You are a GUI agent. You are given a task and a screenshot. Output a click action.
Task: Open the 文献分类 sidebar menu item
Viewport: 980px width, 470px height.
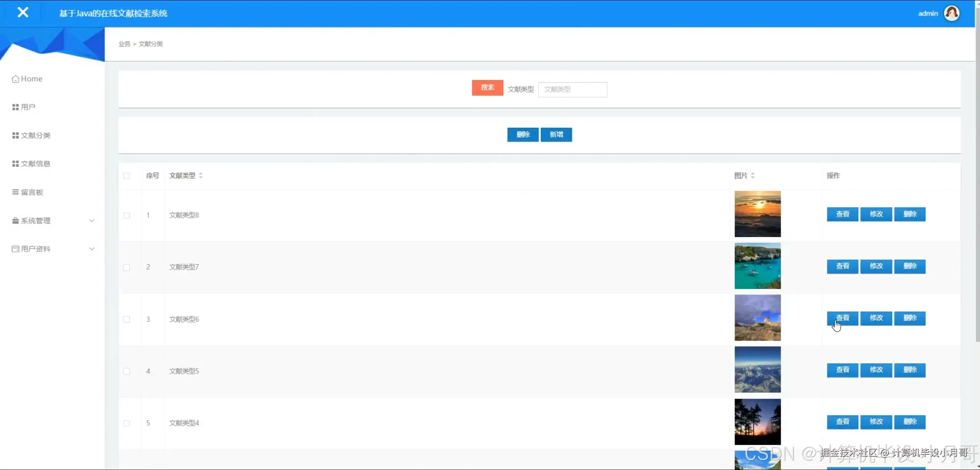tap(36, 136)
